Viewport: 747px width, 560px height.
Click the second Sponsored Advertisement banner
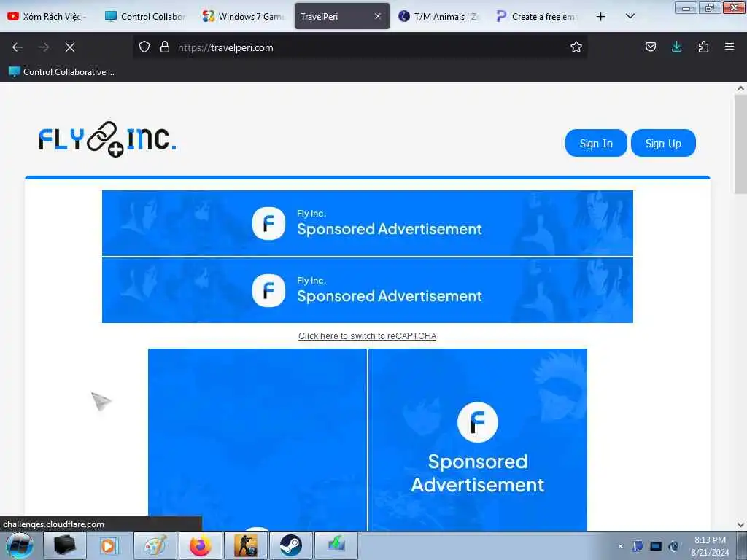[368, 290]
